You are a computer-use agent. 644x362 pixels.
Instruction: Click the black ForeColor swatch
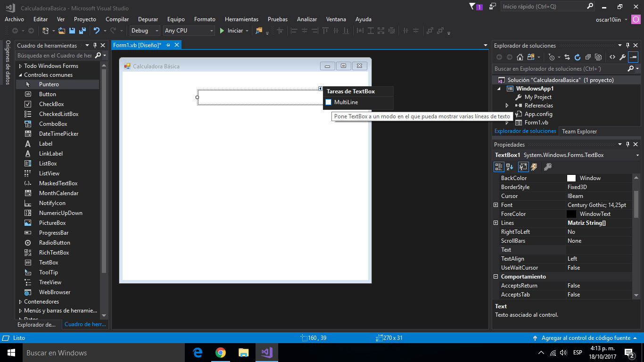pos(571,214)
